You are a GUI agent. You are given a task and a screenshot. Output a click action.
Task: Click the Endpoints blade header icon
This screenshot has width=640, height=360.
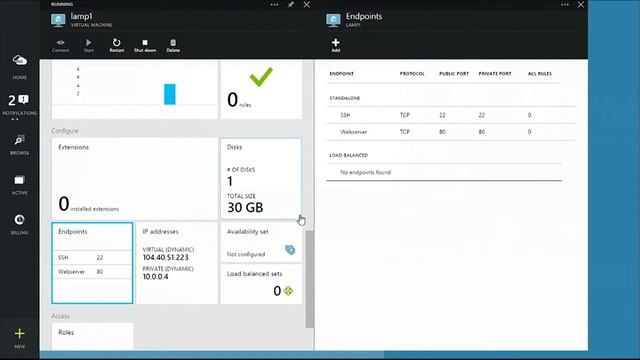[x=333, y=20]
